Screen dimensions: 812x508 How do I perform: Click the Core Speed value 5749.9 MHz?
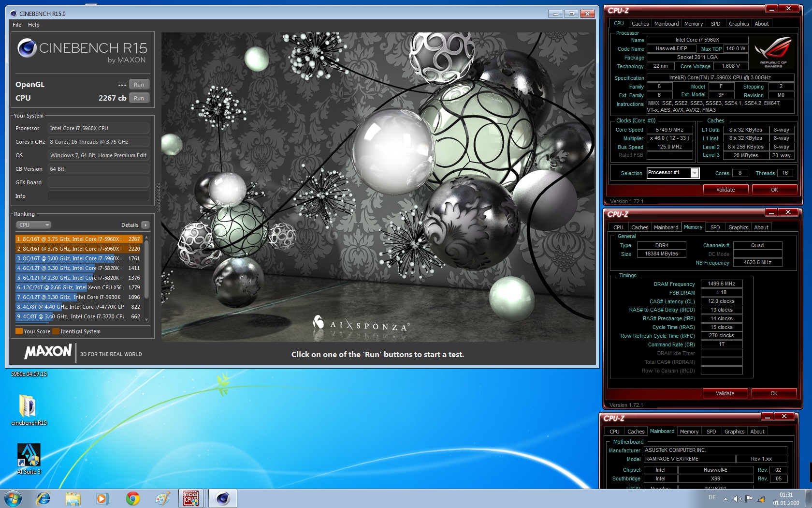[669, 130]
